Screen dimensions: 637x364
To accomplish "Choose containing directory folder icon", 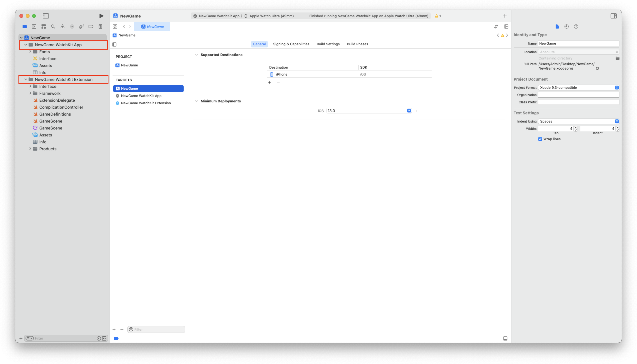I will tap(617, 58).
